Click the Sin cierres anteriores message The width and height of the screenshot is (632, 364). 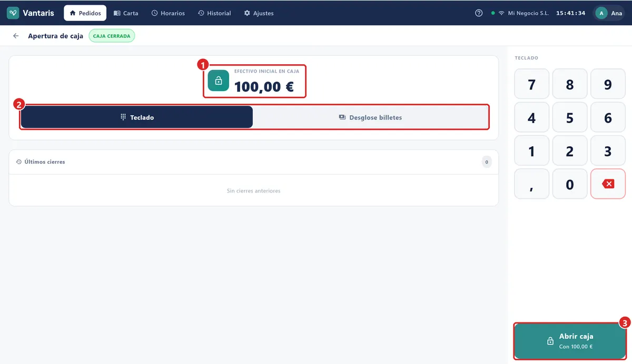pos(253,191)
